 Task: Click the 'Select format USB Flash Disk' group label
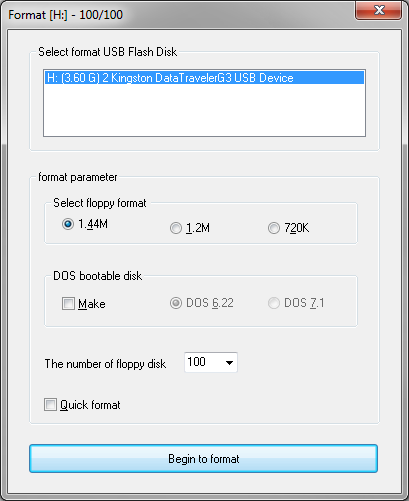coord(107,52)
